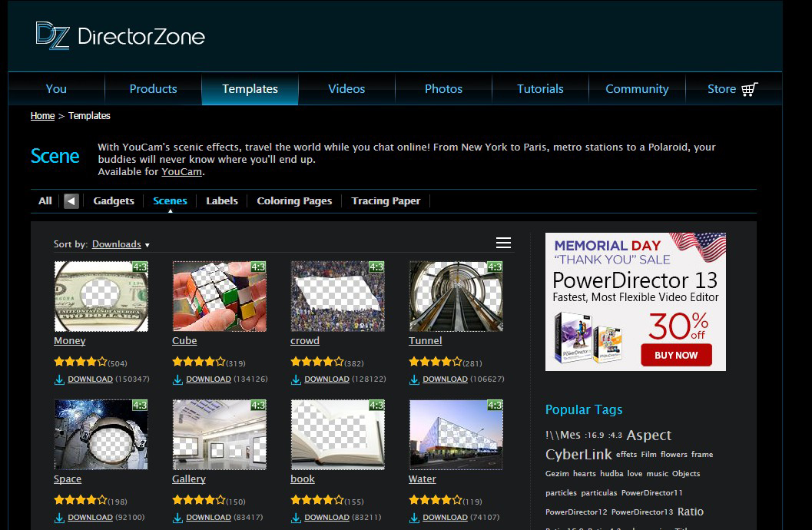This screenshot has height=530, width=812.
Task: Open the Home breadcrumb link
Action: 42,115
